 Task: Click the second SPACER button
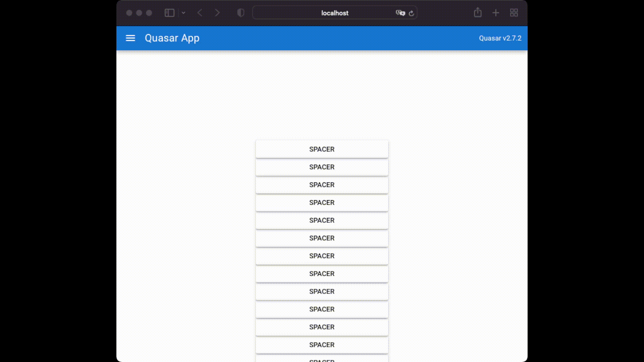[x=322, y=167]
